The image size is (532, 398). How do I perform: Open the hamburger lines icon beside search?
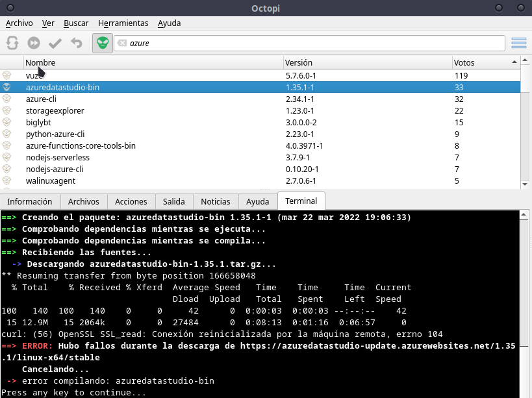tap(519, 43)
